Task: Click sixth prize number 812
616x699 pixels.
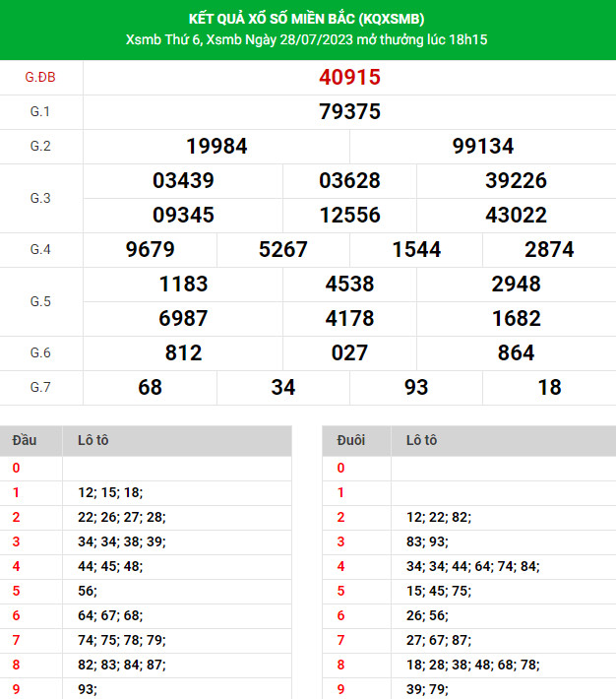Action: pyautogui.click(x=183, y=352)
